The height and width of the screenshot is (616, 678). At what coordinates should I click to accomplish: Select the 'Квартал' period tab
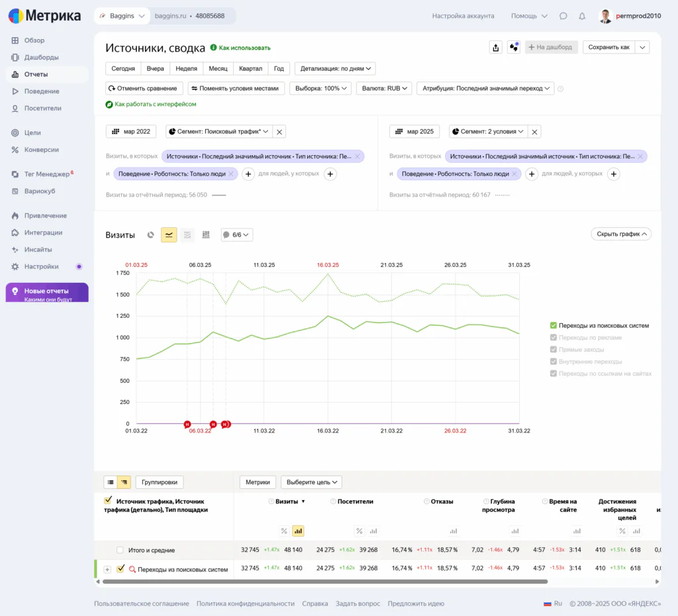tap(250, 68)
